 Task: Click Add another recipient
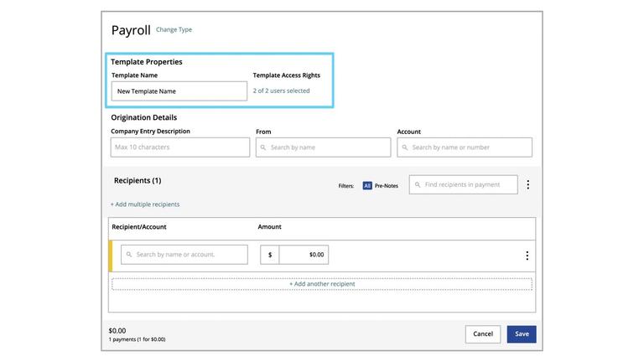[322, 283]
